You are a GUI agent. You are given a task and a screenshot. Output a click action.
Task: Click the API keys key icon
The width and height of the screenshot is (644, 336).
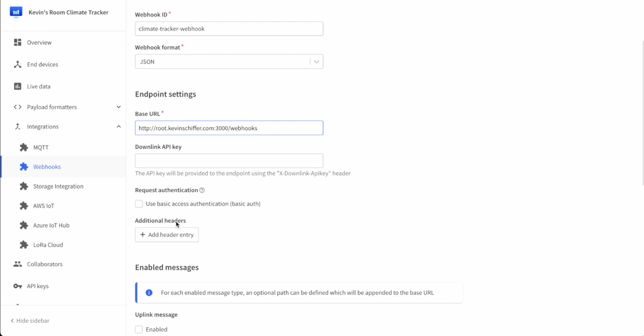coord(17,286)
